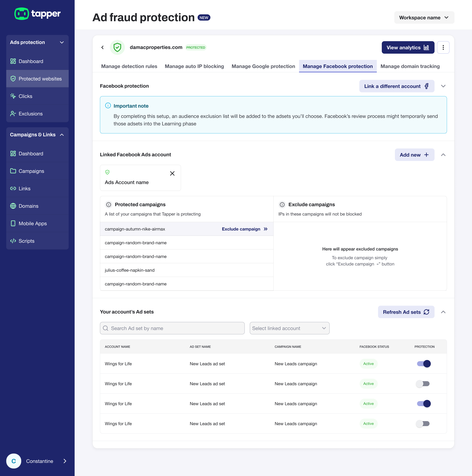Open the Workspace name dropdown

(x=424, y=17)
